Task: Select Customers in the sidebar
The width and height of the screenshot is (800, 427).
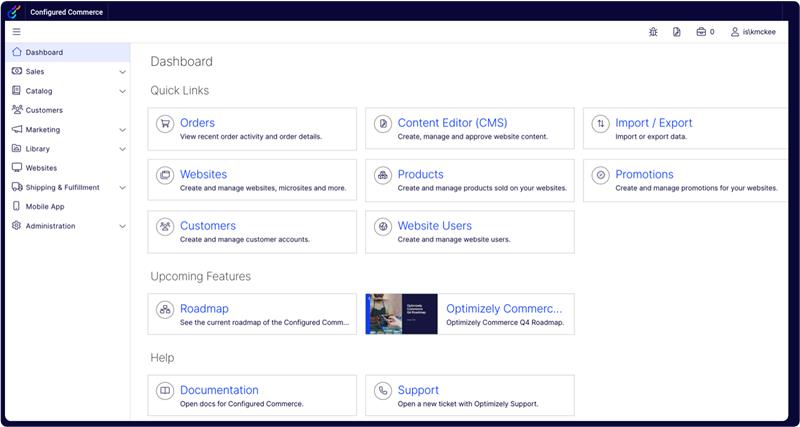Action: 44,110
